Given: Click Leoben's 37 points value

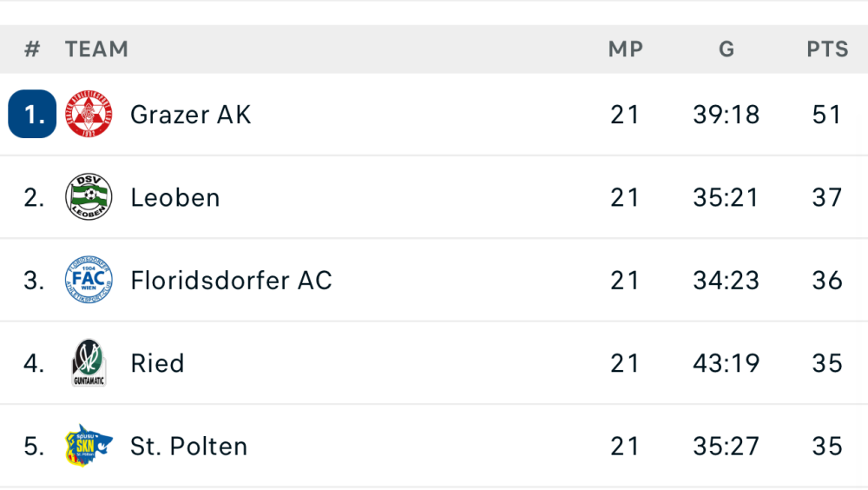Looking at the screenshot, I should click(827, 197).
